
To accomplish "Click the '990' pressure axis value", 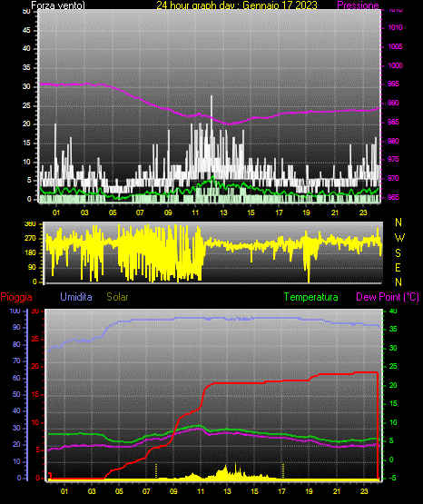I will pyautogui.click(x=393, y=103).
